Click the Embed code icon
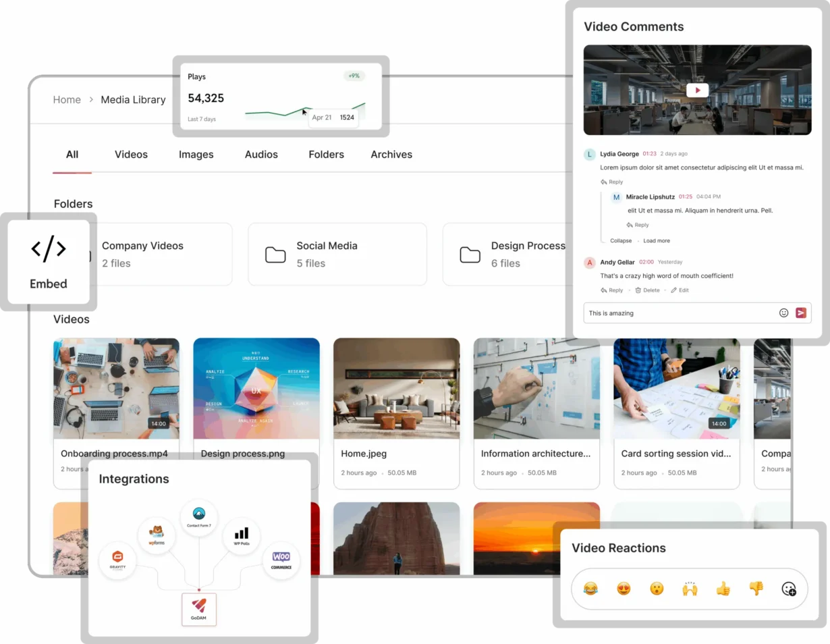The height and width of the screenshot is (644, 830). point(49,249)
